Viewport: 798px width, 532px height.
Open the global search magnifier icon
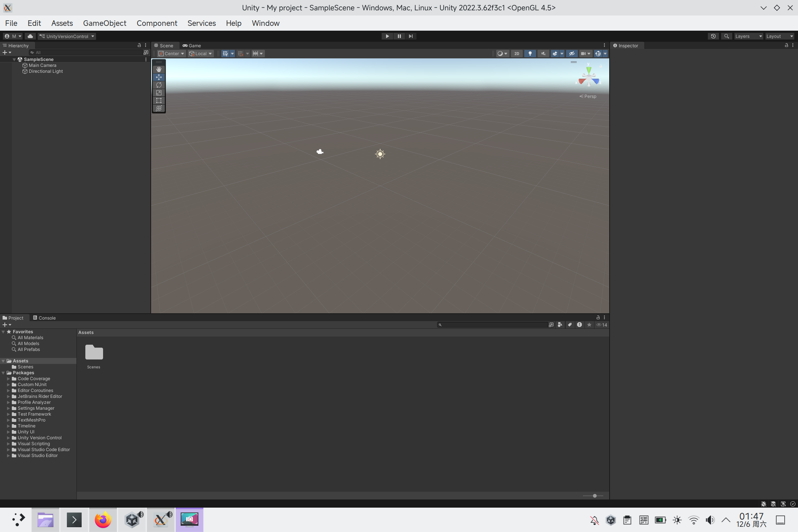tap(727, 36)
